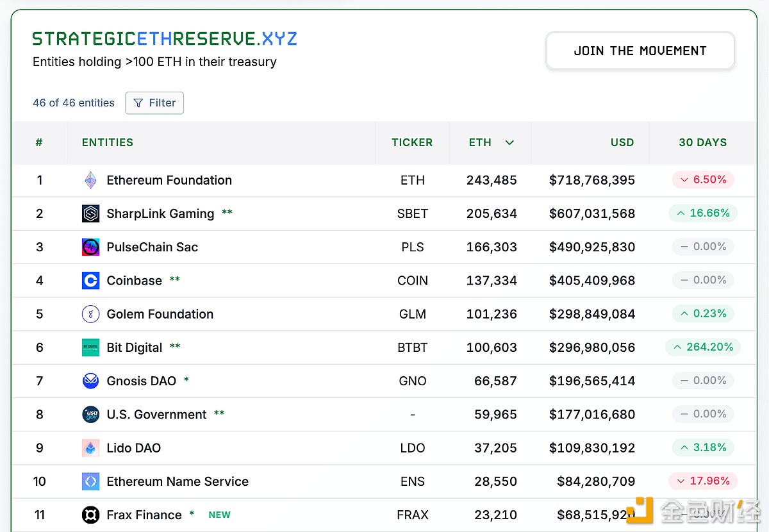Viewport: 769px width, 532px height.
Task: Click the Ethereum Foundation diamond logo icon
Action: (x=90, y=180)
